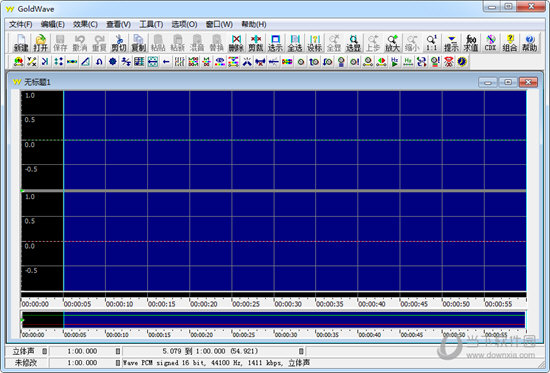Click the 帮助 (Help) toolbar icon
This screenshot has height=373, width=550.
click(x=530, y=43)
